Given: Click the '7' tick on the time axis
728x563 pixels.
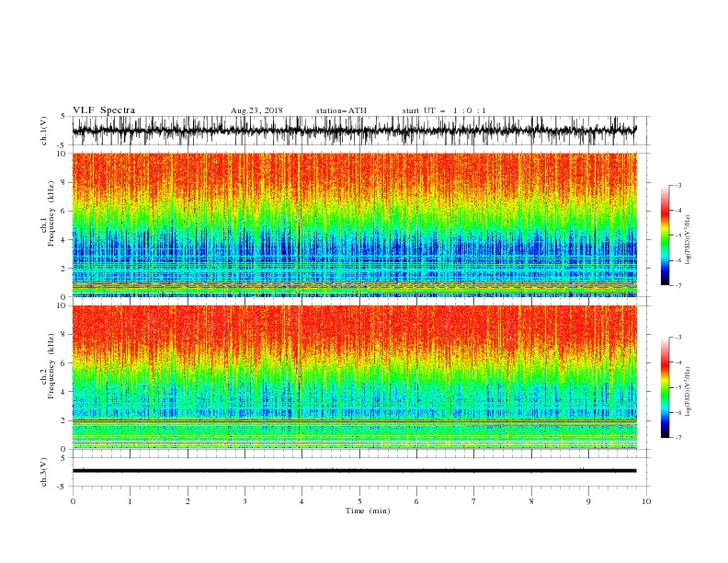Looking at the screenshot, I should point(473,501).
